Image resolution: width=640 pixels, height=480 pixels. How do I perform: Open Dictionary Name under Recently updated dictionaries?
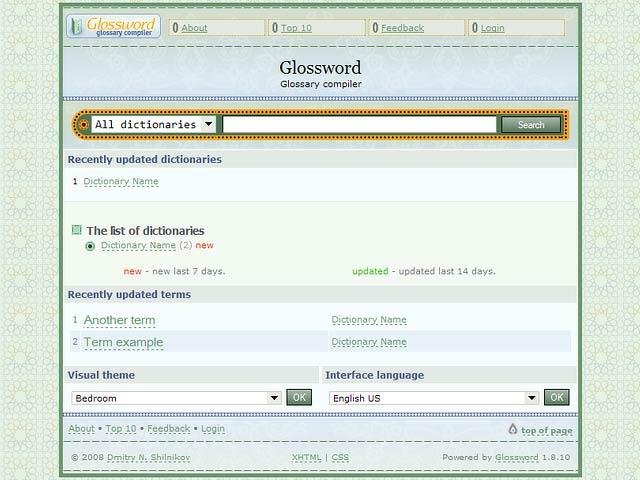coord(121,181)
